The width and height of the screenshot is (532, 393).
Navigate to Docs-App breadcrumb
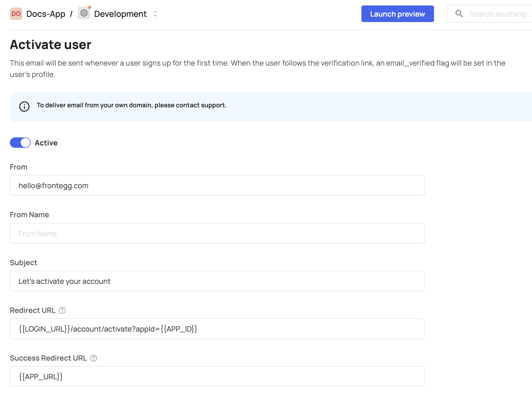click(x=45, y=14)
